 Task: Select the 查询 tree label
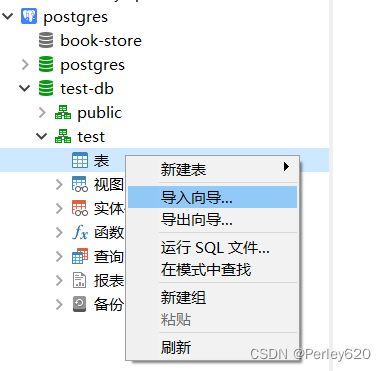109,257
